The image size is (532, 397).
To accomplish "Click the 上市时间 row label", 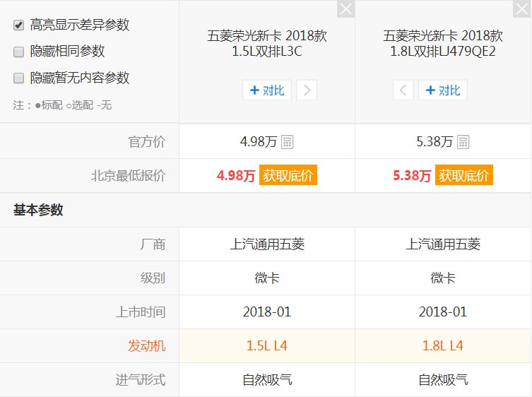I will 141,312.
